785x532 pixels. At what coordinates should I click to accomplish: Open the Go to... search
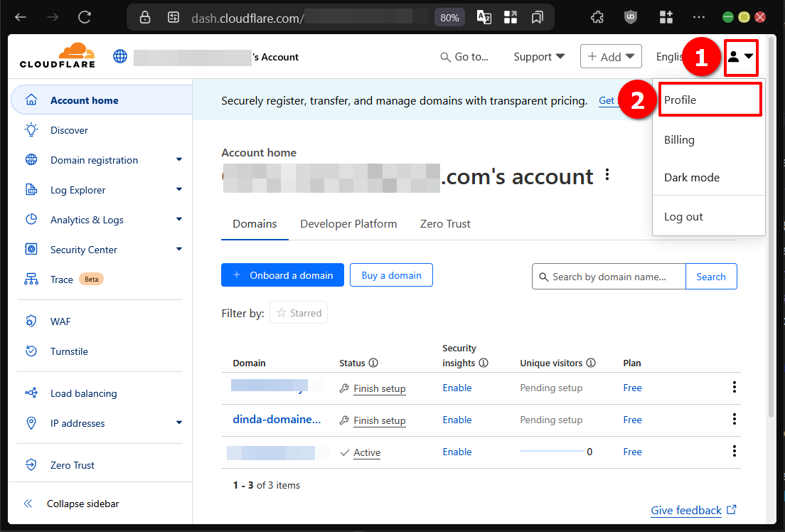(464, 57)
